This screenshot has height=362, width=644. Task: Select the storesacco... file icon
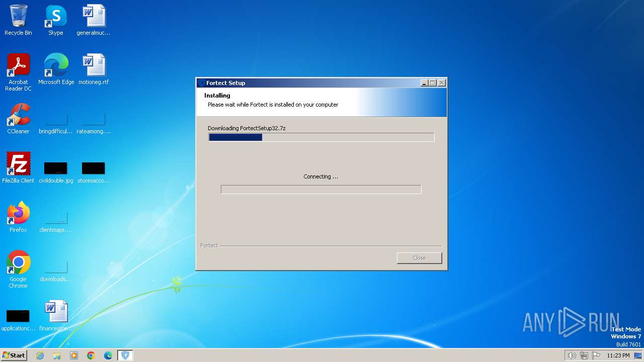94,172
